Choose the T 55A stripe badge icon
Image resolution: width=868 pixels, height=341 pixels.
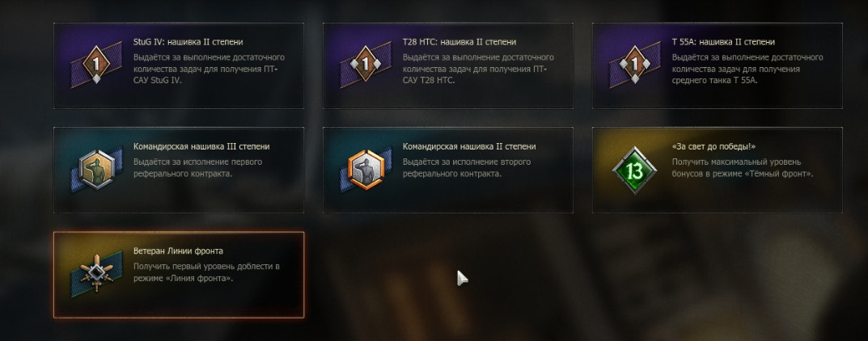coord(635,65)
